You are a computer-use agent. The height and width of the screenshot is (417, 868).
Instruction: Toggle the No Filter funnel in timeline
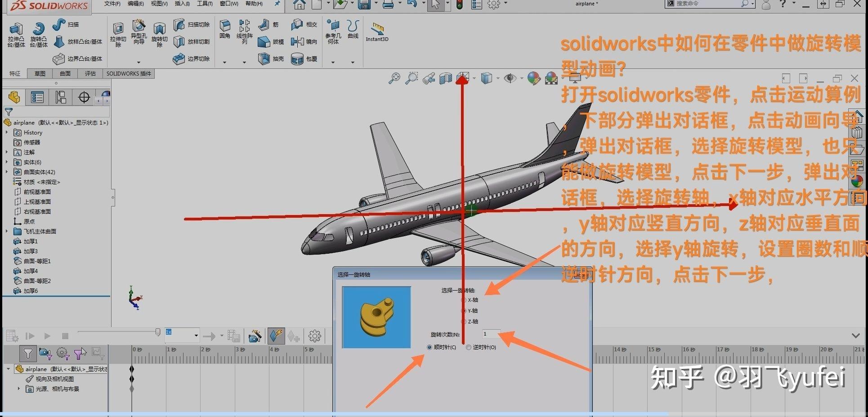click(28, 354)
